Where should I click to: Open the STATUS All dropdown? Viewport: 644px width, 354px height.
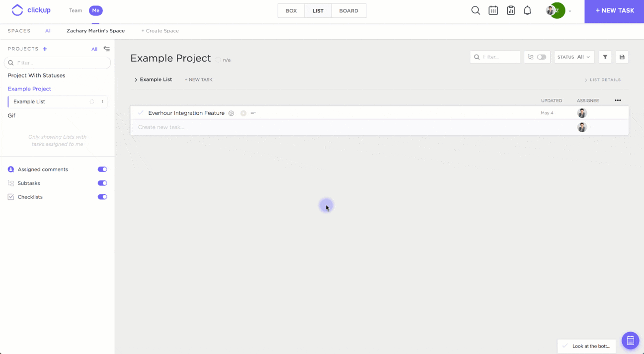(x=574, y=57)
